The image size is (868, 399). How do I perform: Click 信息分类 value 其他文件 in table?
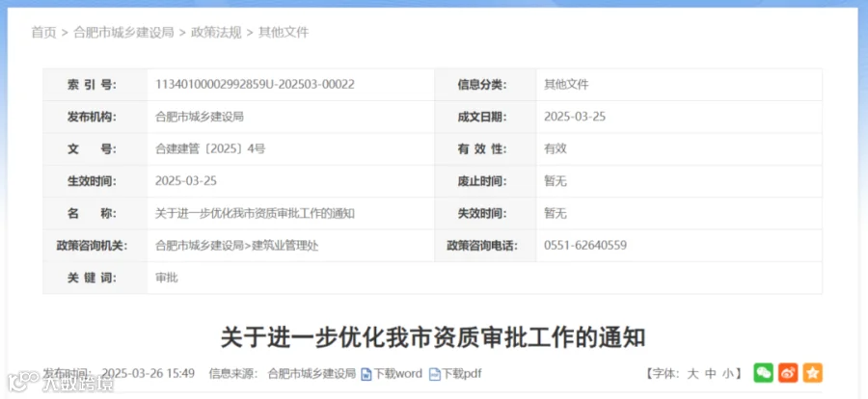[566, 85]
